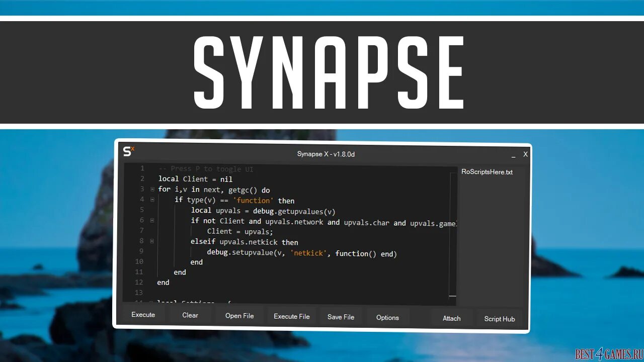This screenshot has height=362, width=644.
Task: Click the debug.getupvalues code line
Action: click(x=263, y=211)
